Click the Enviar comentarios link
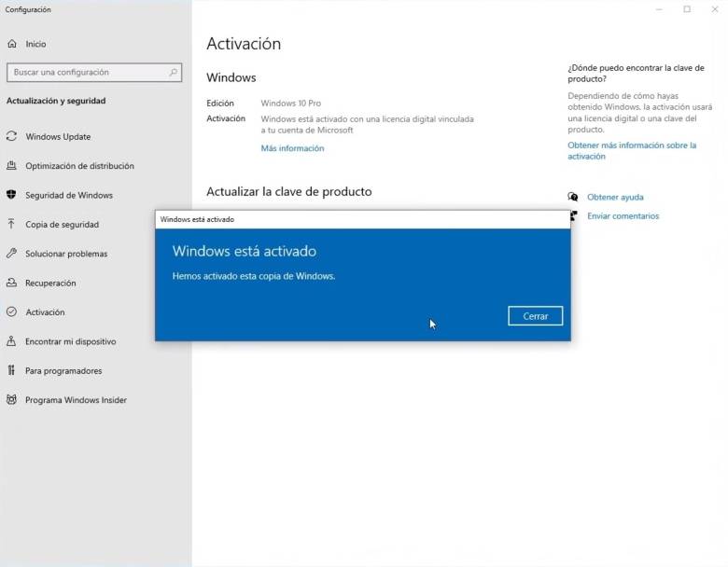 pyautogui.click(x=623, y=215)
